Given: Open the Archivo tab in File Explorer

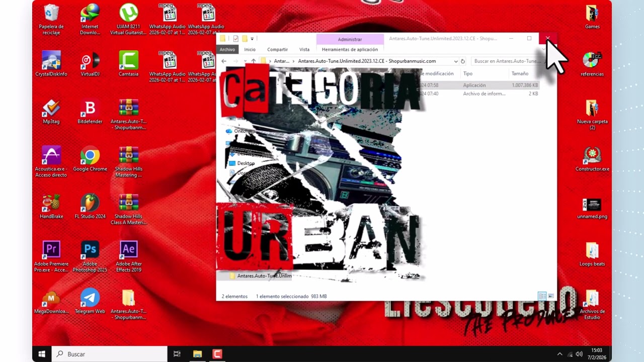Looking at the screenshot, I should [227, 49].
